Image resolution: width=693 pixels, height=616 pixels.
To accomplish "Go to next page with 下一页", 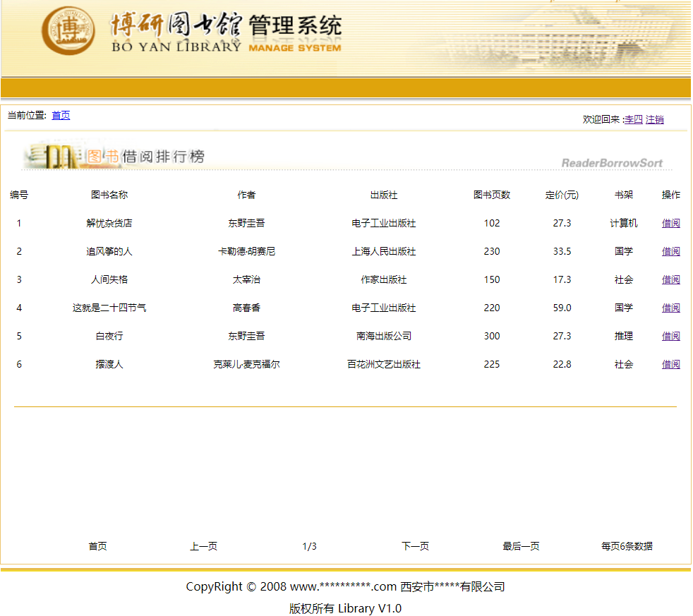I will 416,547.
